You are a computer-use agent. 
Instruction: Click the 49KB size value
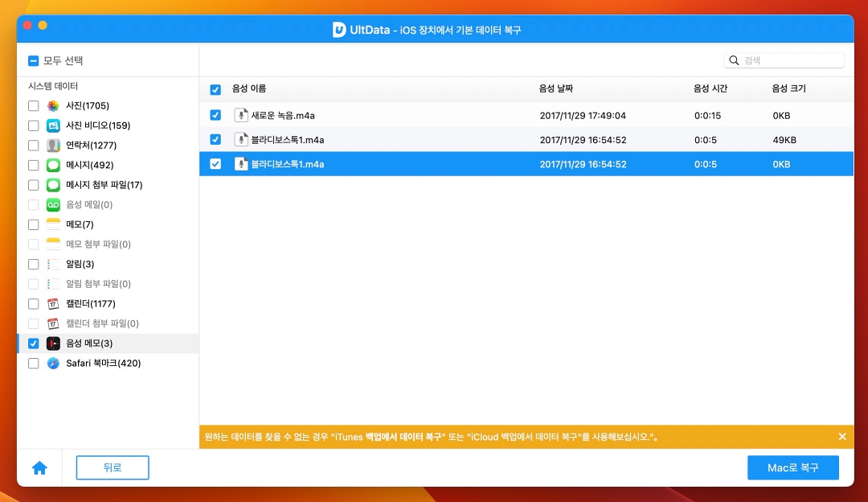point(784,140)
